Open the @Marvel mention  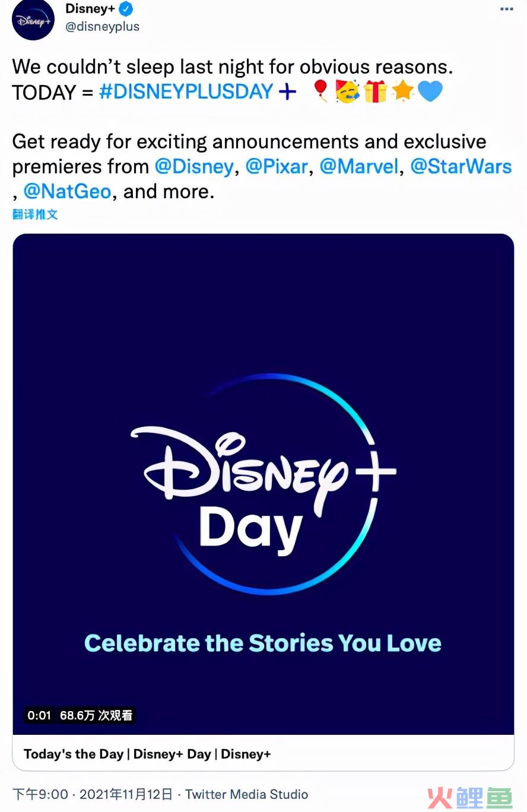(x=359, y=167)
